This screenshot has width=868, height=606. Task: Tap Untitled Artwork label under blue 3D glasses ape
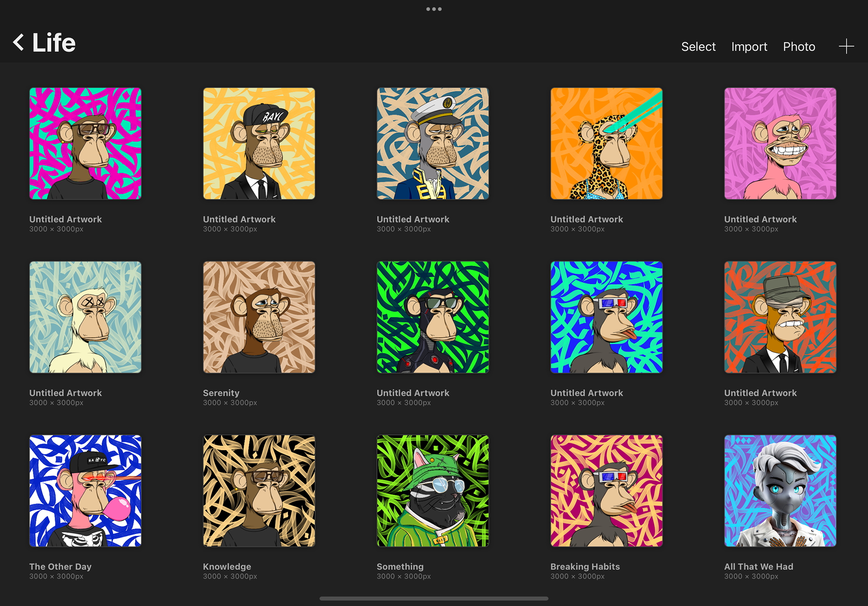[x=586, y=393]
